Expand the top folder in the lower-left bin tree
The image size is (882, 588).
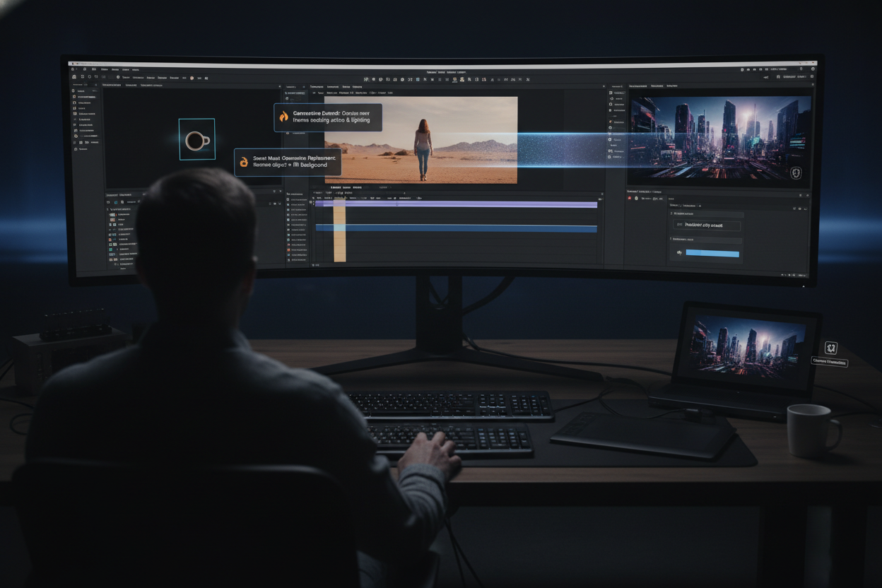tap(109, 209)
